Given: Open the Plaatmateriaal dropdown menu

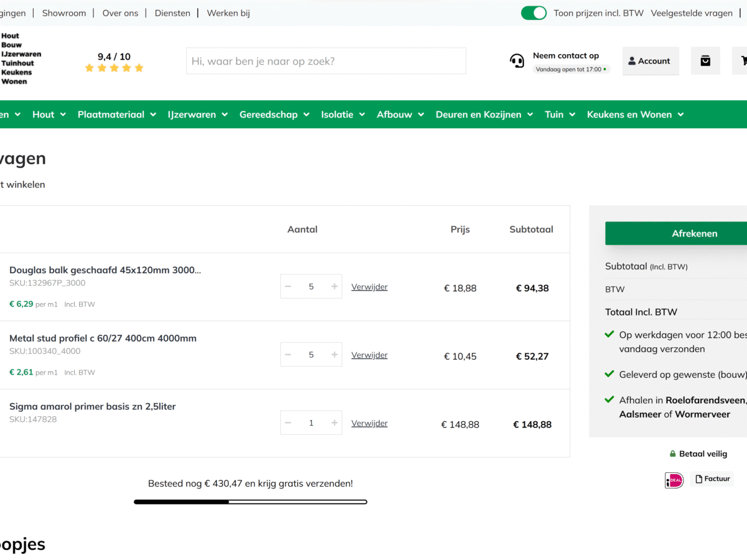Looking at the screenshot, I should pyautogui.click(x=116, y=114).
